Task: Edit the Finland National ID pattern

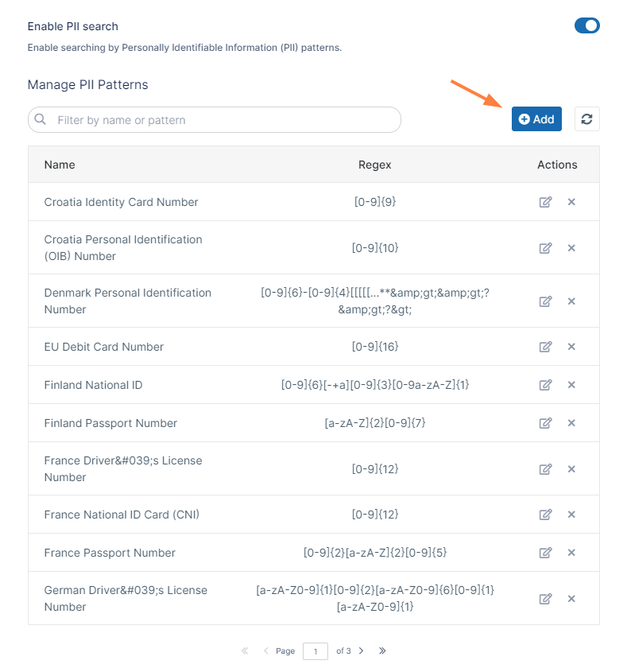Action: tap(545, 385)
